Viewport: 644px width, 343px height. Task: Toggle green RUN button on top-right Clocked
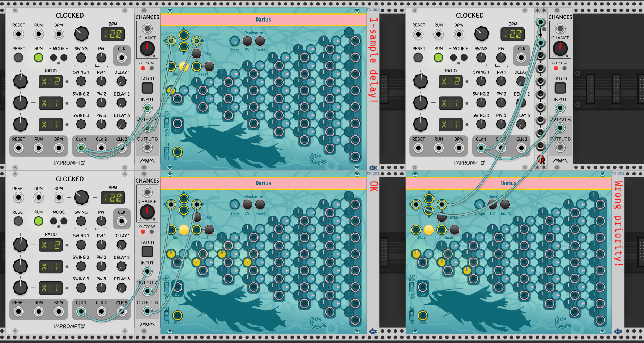click(x=439, y=58)
